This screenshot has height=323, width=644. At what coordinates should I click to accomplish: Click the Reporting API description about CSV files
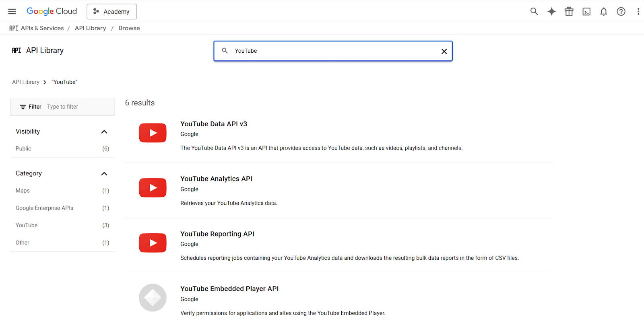click(349, 258)
